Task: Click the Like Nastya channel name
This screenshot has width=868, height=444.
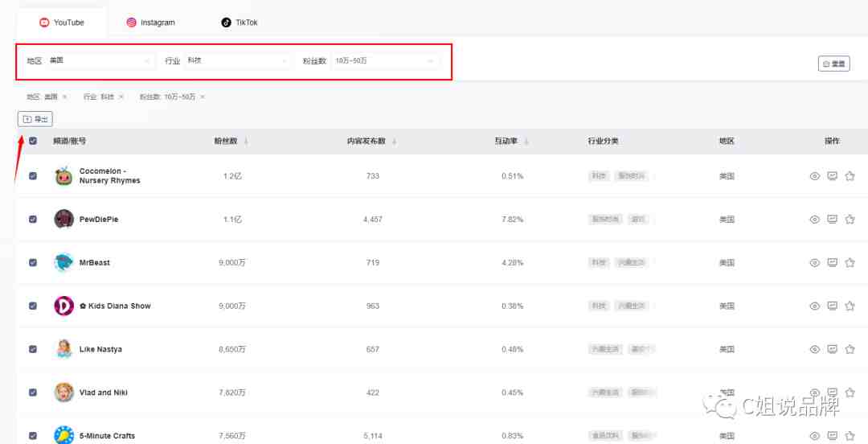Action: pyautogui.click(x=100, y=349)
